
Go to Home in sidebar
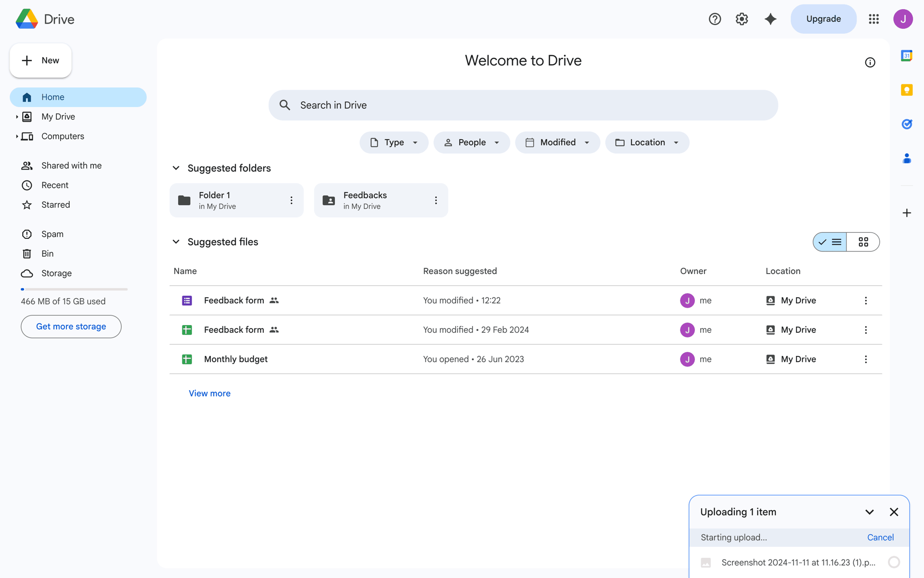pyautogui.click(x=78, y=97)
